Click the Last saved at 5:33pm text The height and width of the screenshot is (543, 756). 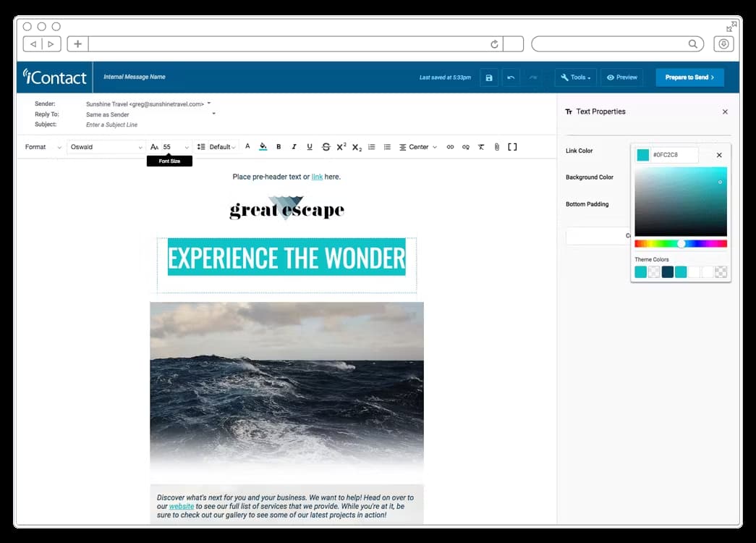(445, 77)
